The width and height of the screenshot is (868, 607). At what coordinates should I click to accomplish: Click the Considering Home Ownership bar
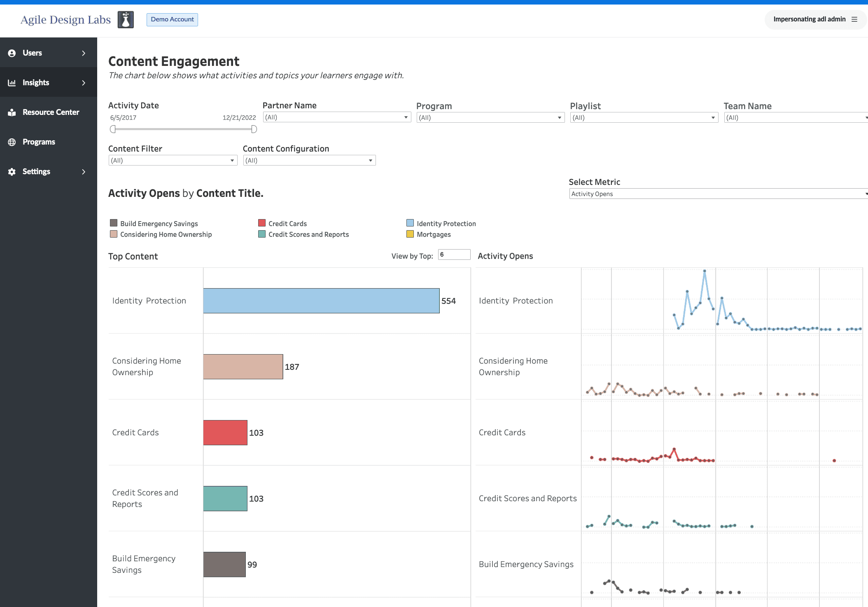[x=243, y=367]
